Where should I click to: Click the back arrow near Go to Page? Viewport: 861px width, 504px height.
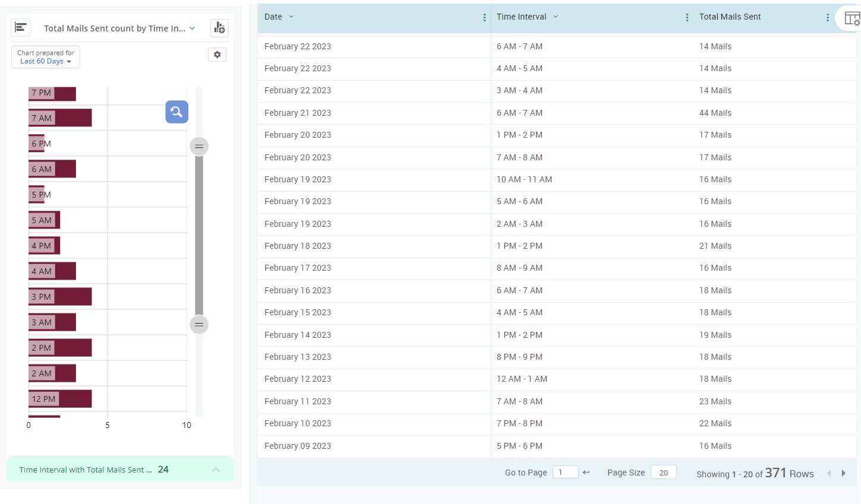(x=586, y=472)
